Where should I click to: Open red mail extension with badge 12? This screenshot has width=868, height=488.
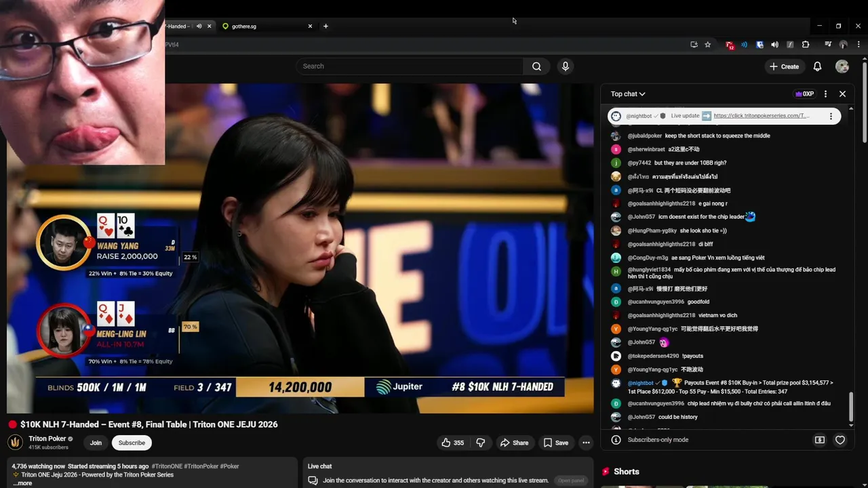(730, 45)
